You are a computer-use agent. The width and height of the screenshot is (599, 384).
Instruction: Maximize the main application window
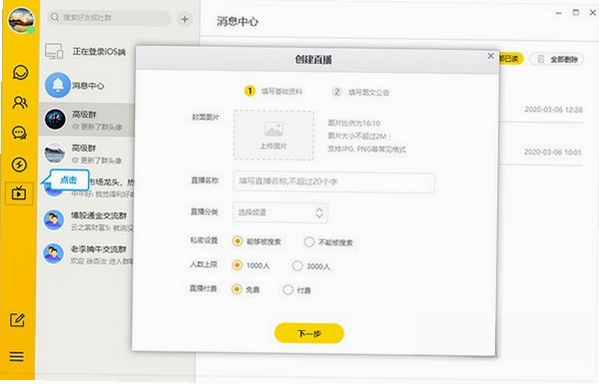pos(576,13)
